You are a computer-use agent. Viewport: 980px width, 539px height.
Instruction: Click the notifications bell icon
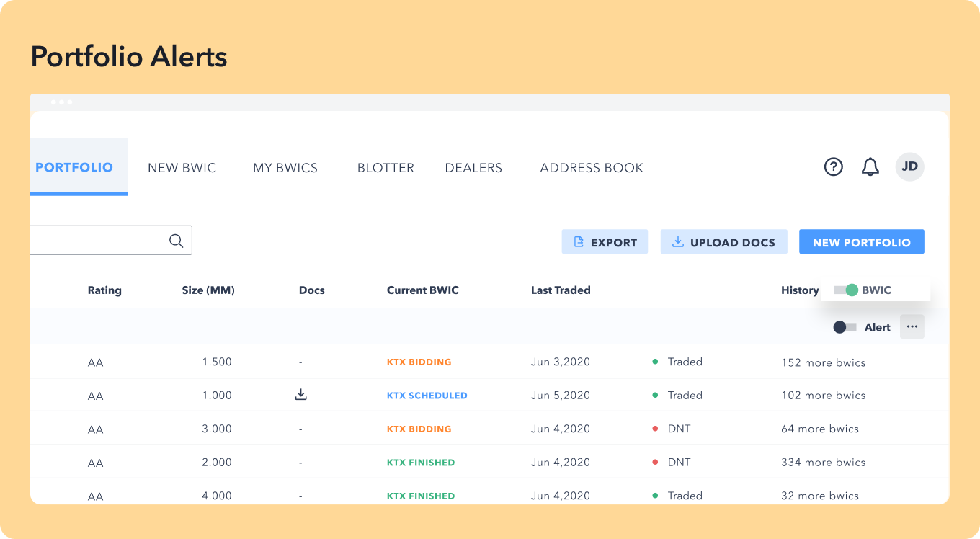click(x=870, y=167)
